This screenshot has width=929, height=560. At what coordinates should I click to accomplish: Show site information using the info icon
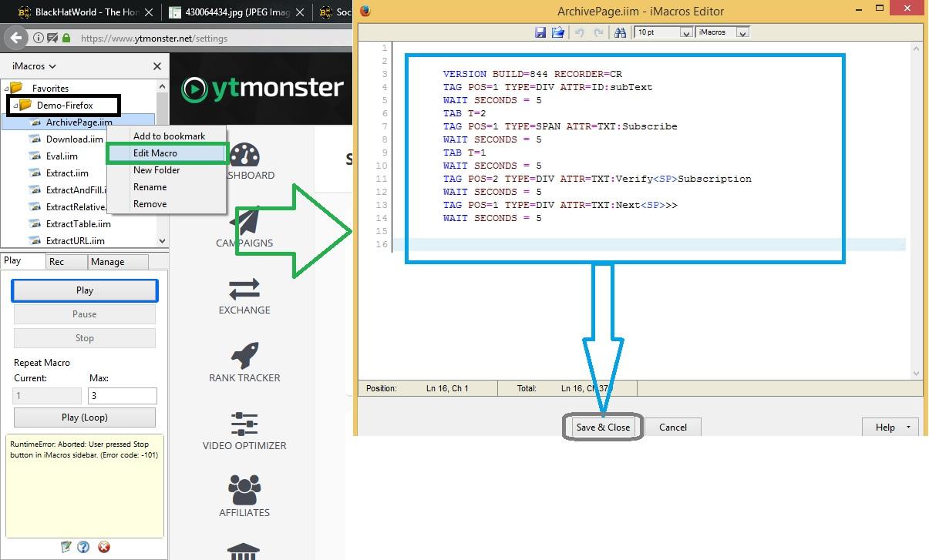(38, 38)
